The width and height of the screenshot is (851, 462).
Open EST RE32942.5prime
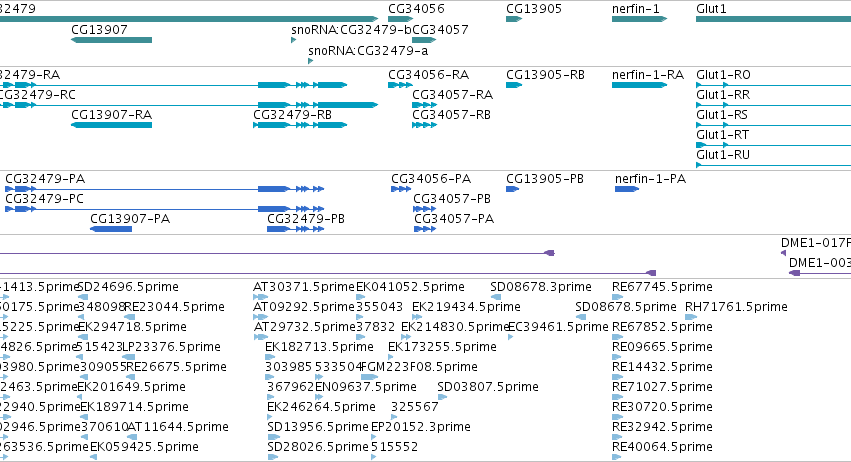pyautogui.click(x=662, y=427)
